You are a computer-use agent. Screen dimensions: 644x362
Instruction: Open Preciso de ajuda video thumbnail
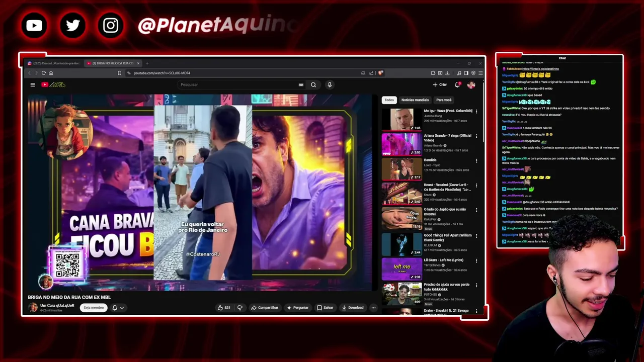(x=401, y=293)
